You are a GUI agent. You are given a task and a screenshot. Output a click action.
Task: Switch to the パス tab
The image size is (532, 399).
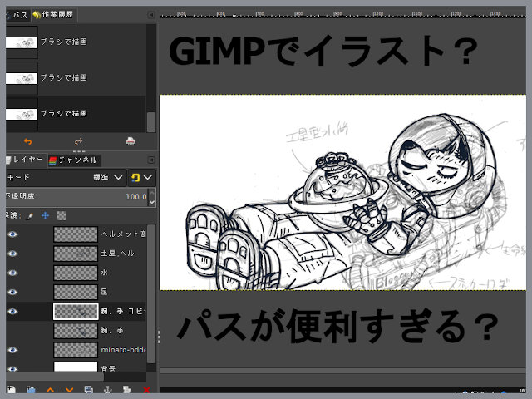pyautogui.click(x=17, y=15)
